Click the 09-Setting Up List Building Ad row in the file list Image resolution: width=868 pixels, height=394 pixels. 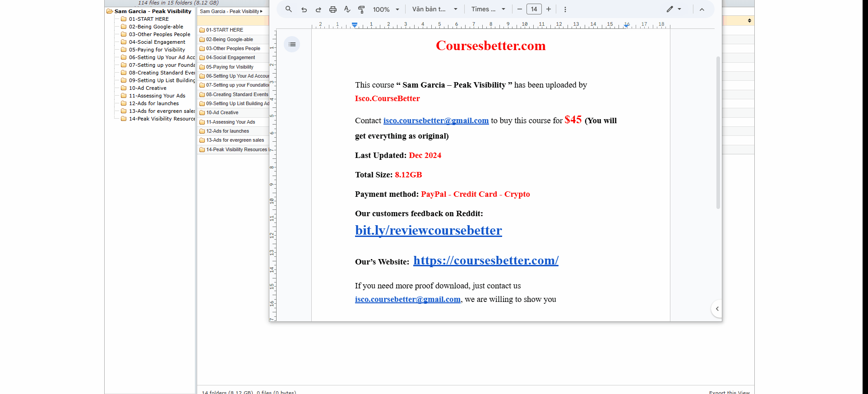[x=233, y=103]
